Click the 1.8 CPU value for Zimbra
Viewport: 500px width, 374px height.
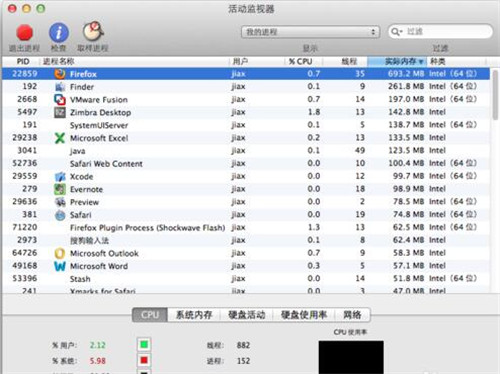pyautogui.click(x=314, y=112)
